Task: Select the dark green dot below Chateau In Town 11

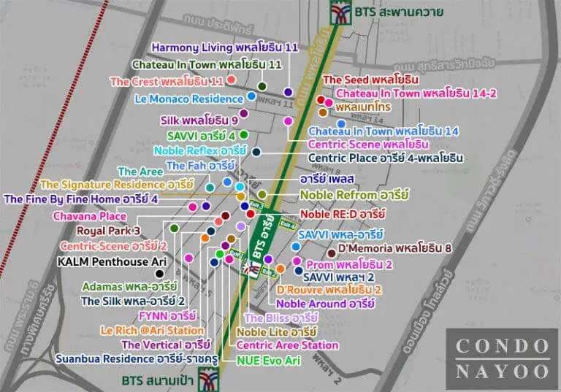Action: tap(262, 86)
